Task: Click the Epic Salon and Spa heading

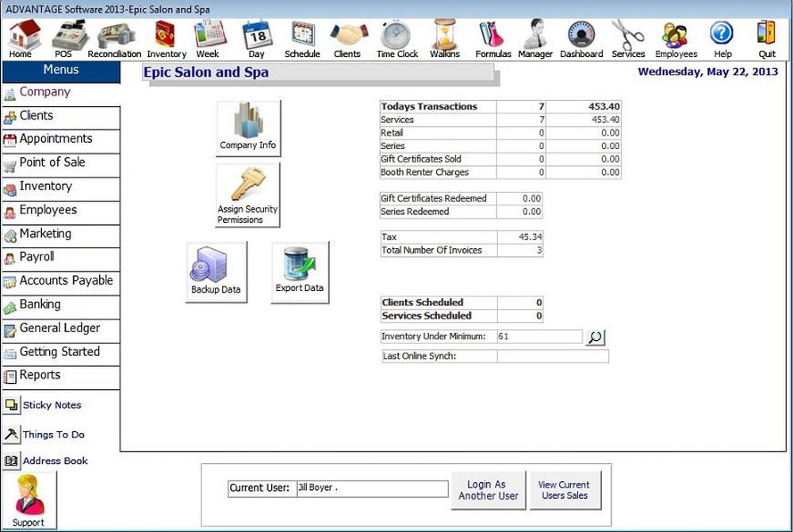Action: click(206, 72)
